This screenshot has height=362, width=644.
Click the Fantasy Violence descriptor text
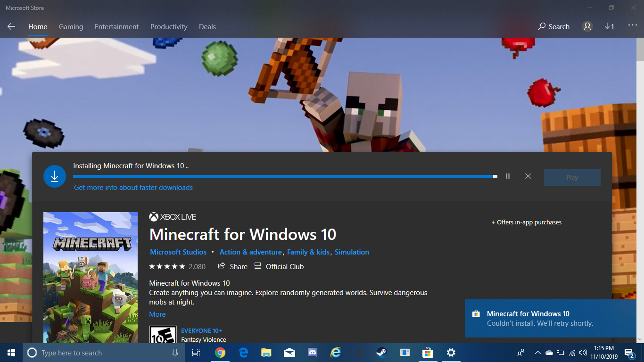[x=204, y=339]
